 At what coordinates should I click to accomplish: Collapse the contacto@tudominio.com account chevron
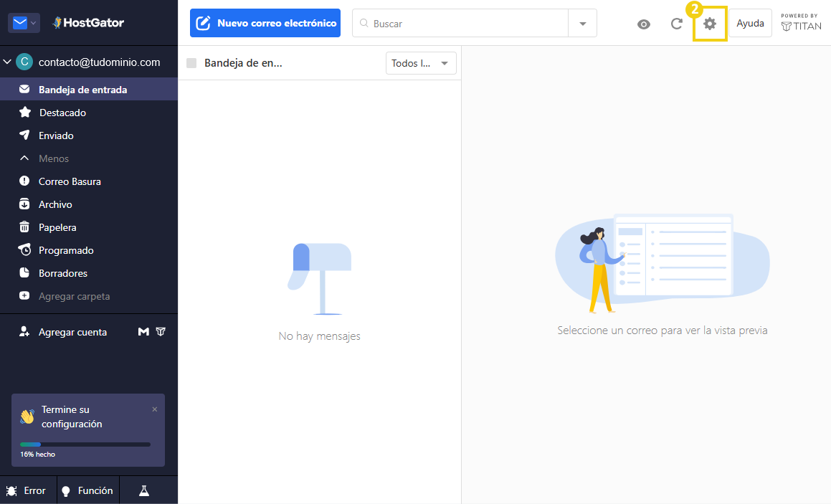pos(9,62)
